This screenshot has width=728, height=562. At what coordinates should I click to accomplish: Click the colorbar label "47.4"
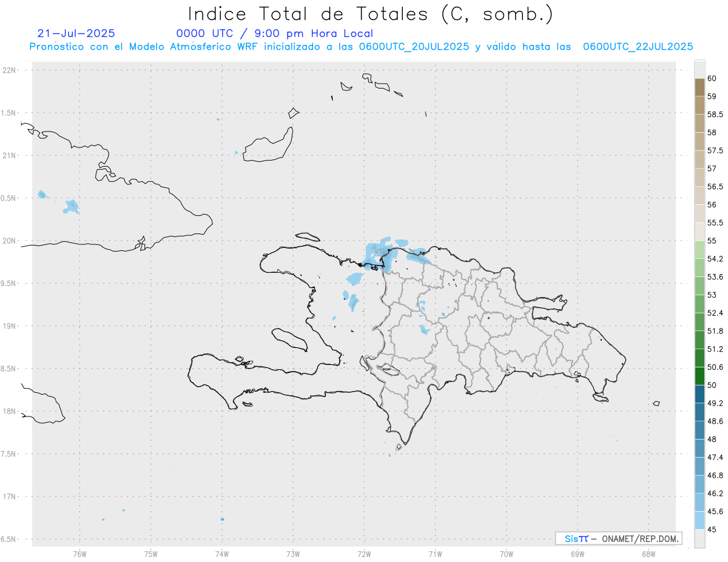(715, 457)
